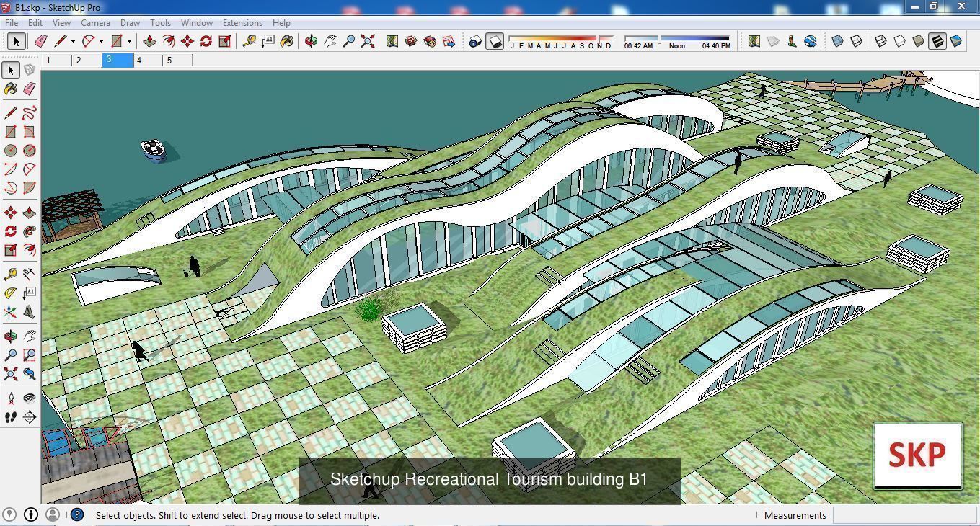The image size is (980, 526).
Task: Open the Shadow Settings dialog
Action: [x=475, y=41]
